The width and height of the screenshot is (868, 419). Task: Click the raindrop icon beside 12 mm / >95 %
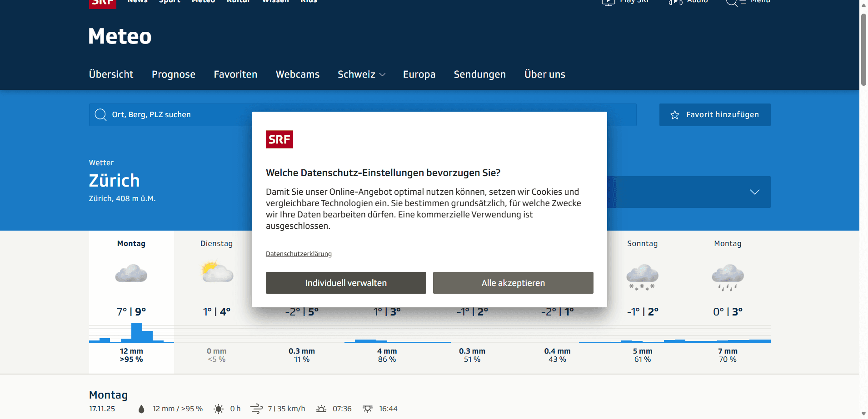point(141,409)
